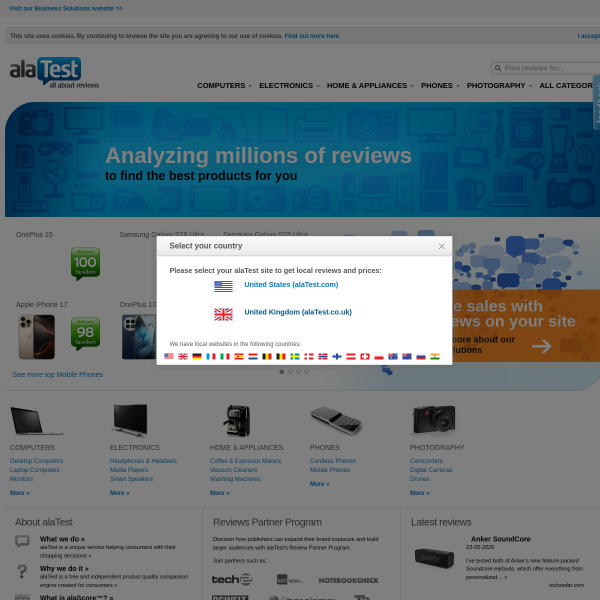Choose the Poland flag in country list
The image size is (600, 600).
point(379,356)
